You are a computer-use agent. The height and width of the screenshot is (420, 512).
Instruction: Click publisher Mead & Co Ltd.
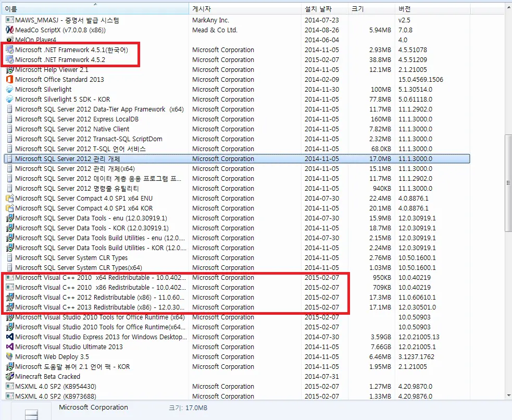pyautogui.click(x=215, y=30)
